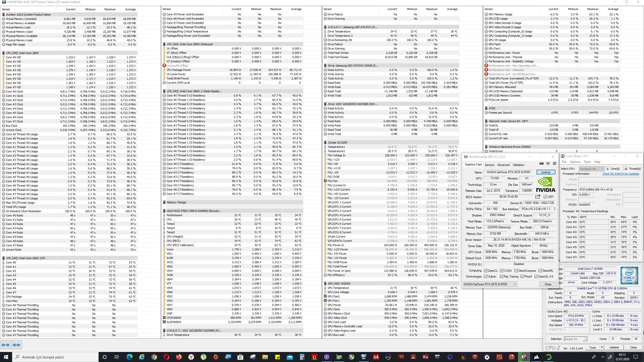Open Google Chrome from the taskbar
This screenshot has width=644, height=362.
pyautogui.click(x=154, y=357)
